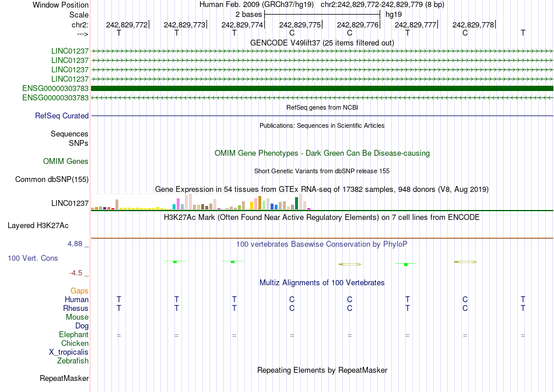The width and height of the screenshot is (554, 392).
Task: Click olive PhyloP mark under 242,829,776
Action: (350, 264)
